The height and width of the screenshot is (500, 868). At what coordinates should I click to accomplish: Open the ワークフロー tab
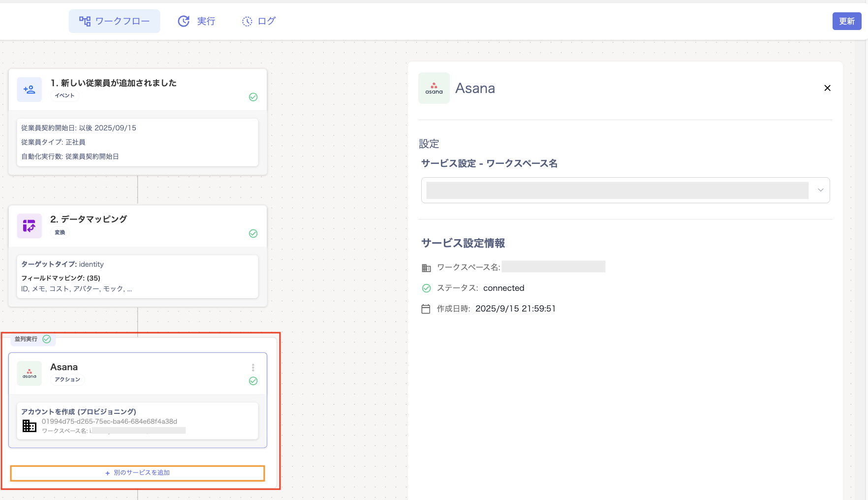pos(115,21)
